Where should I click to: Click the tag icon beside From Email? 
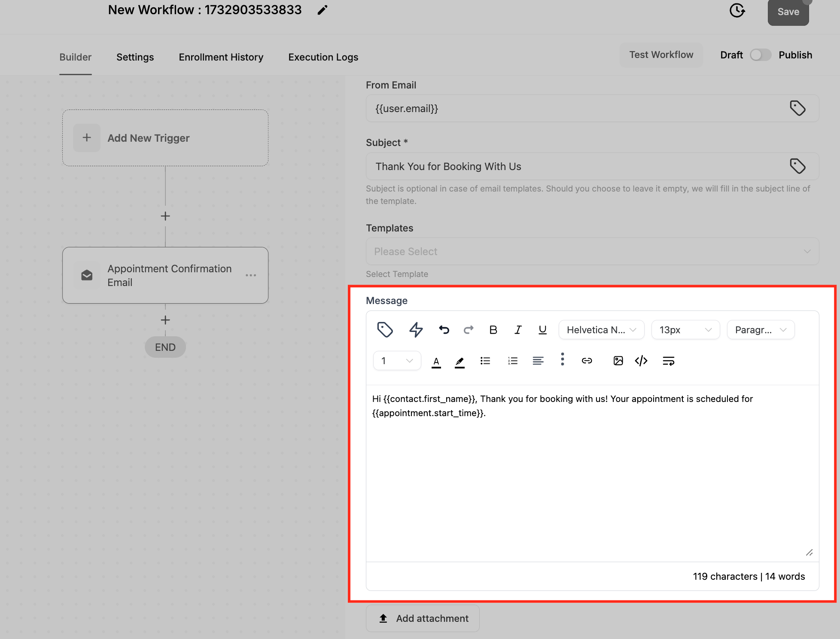[x=798, y=108]
